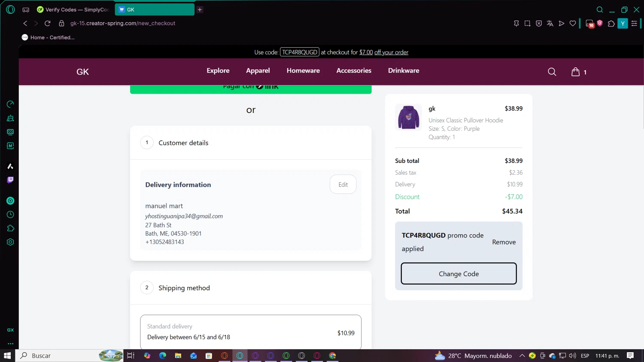
Task: Select the GK browser tab
Action: [155, 9]
